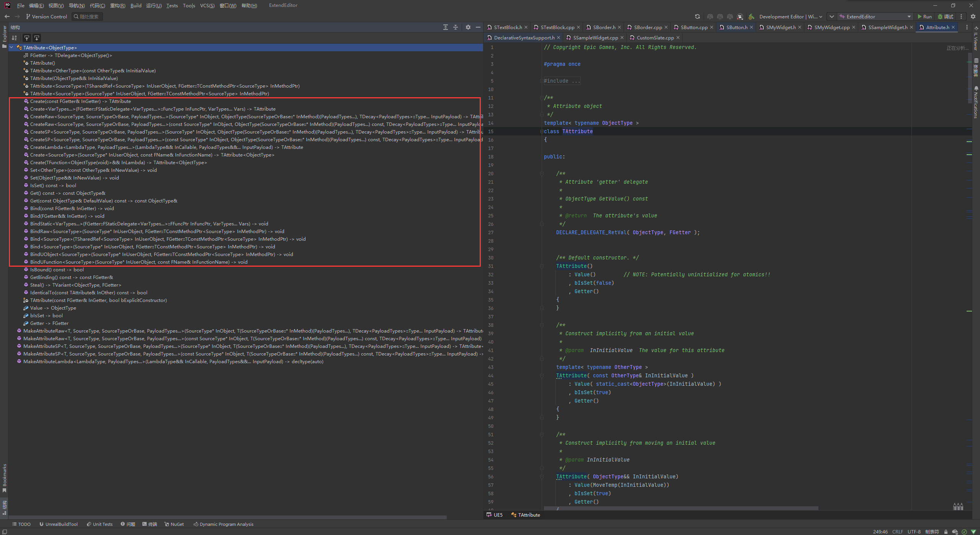
Task: Open the Build menu
Action: [x=136, y=5]
